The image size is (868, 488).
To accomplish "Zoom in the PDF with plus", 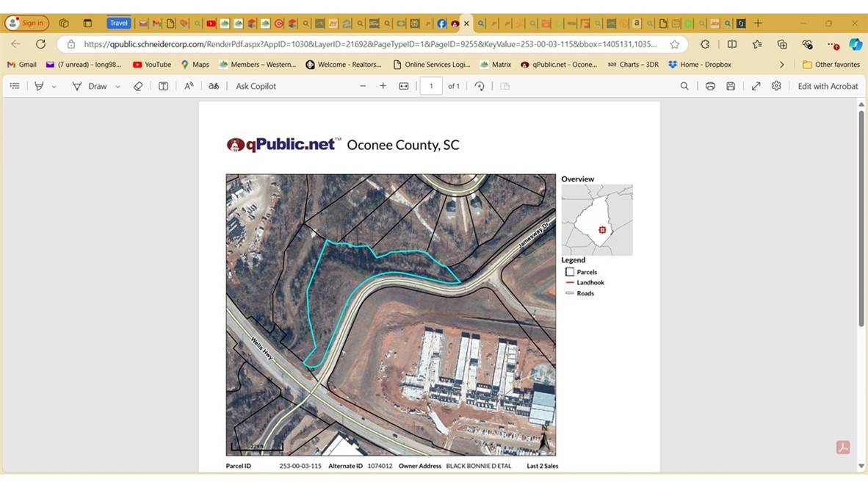I will point(383,86).
